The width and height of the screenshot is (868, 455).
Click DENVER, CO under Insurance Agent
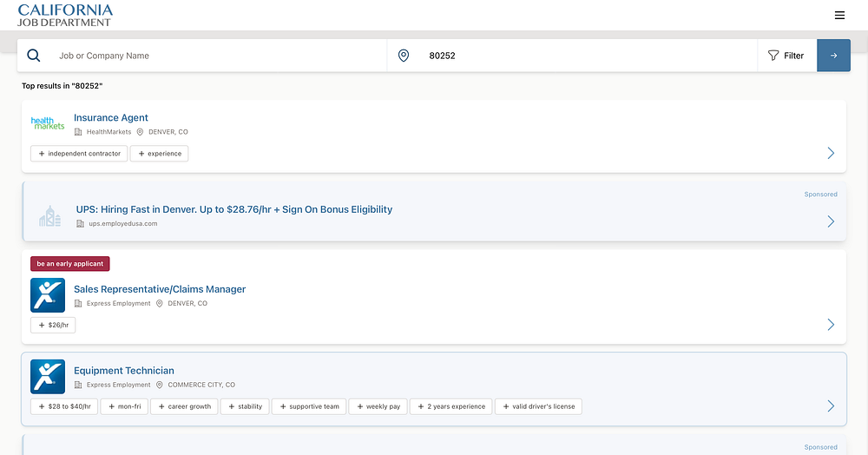168,132
